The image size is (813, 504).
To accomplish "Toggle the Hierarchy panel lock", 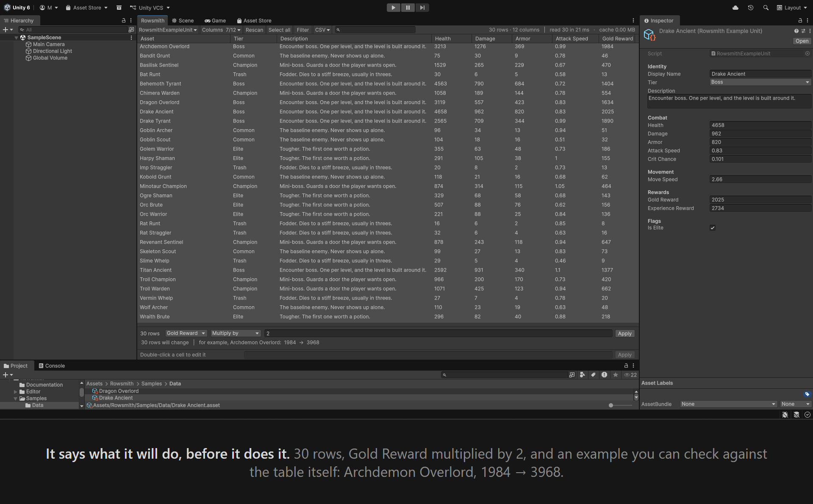I will coord(124,20).
